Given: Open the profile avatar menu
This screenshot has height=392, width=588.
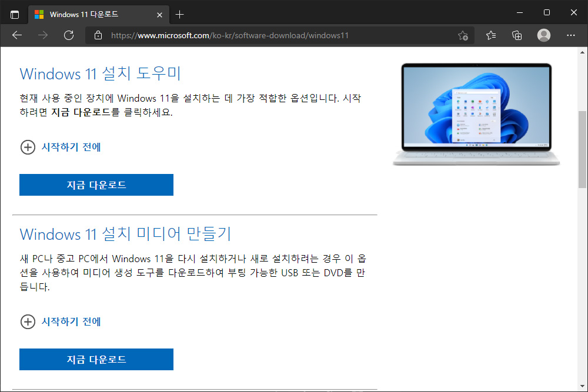Looking at the screenshot, I should pos(544,35).
